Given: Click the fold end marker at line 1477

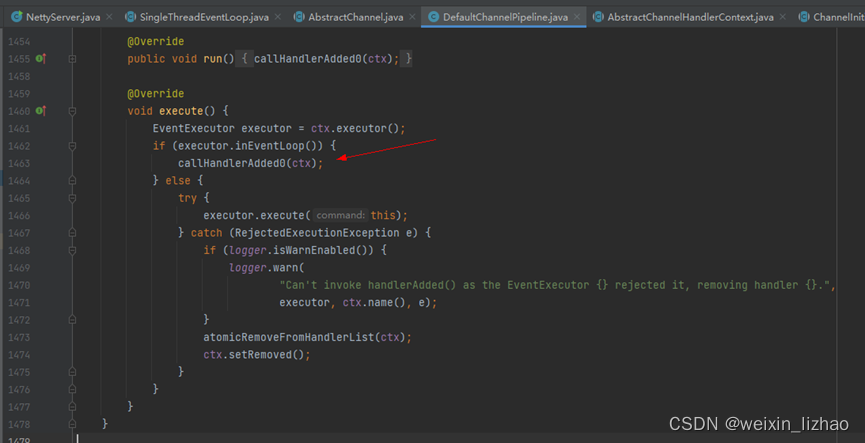Looking at the screenshot, I should coord(72,407).
